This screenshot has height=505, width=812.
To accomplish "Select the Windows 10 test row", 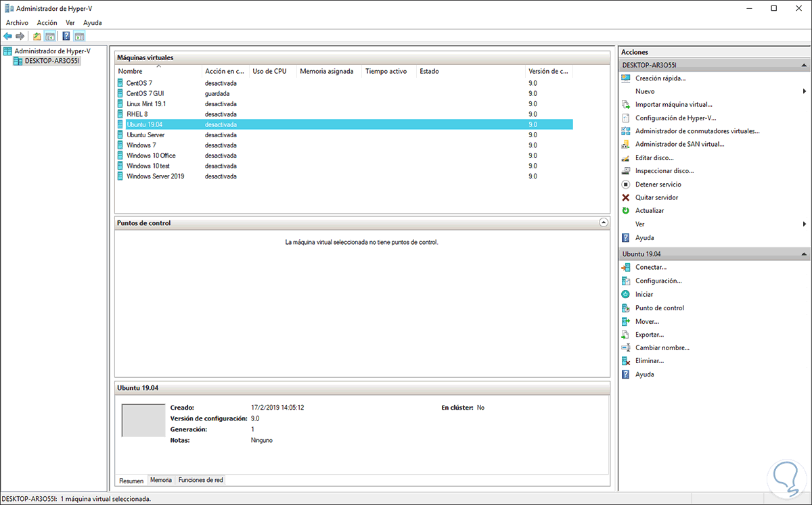I will click(x=344, y=166).
